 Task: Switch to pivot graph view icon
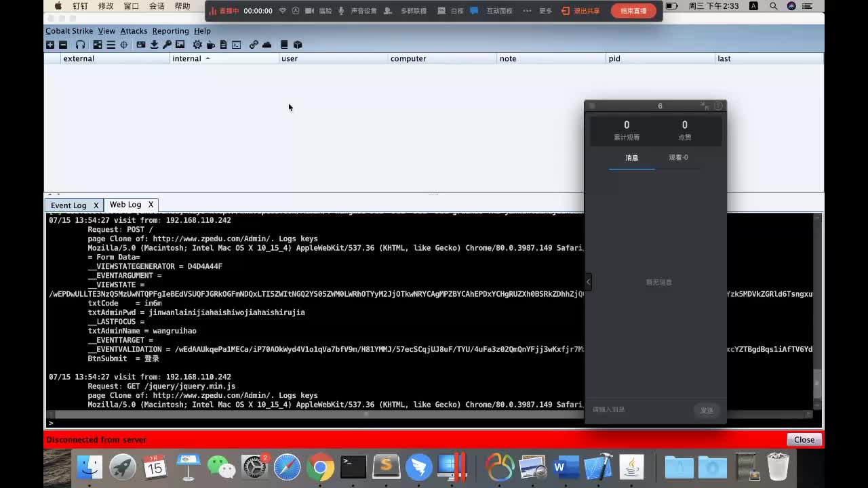98,45
